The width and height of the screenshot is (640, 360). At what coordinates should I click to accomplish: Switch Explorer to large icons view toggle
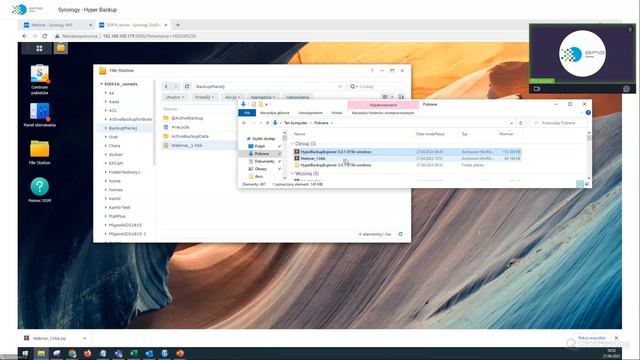point(587,184)
